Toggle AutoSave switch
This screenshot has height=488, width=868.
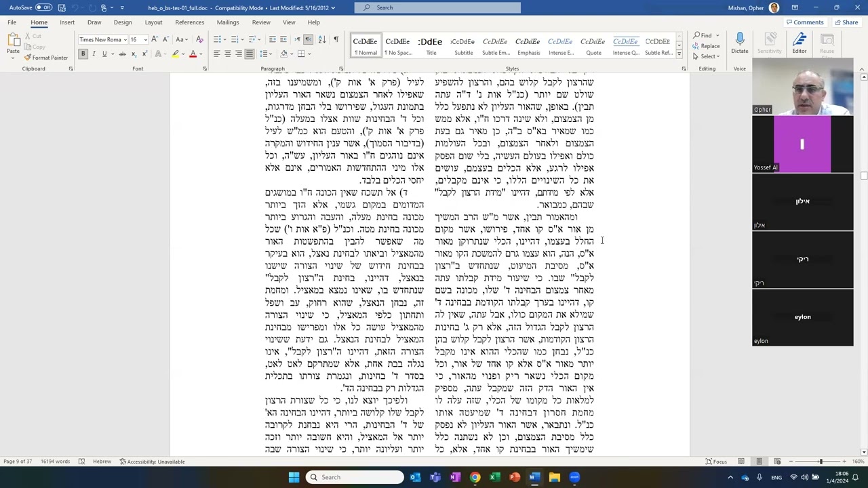(x=44, y=7)
